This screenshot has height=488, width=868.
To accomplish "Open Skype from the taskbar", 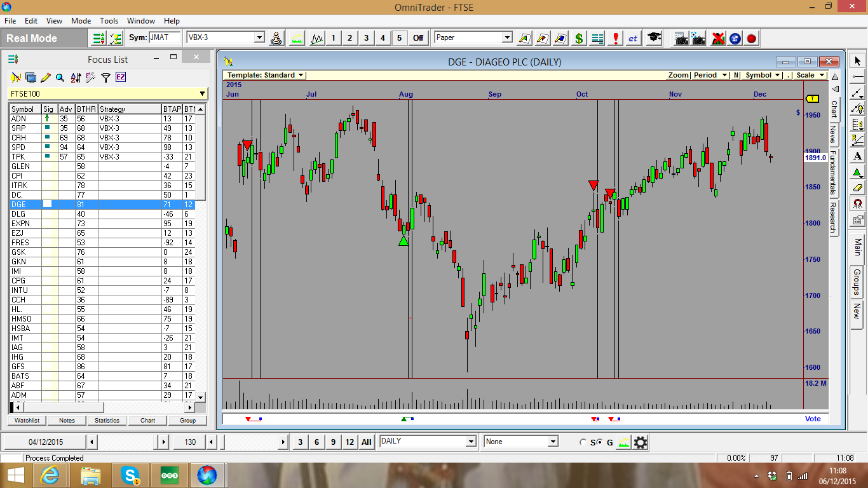I will pos(130,475).
